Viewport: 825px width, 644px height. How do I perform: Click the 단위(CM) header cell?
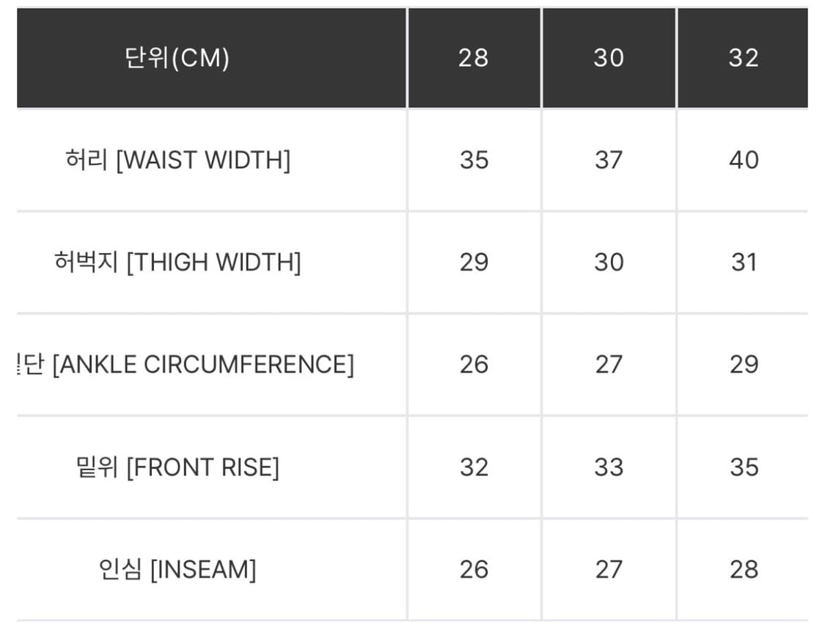coord(177,58)
